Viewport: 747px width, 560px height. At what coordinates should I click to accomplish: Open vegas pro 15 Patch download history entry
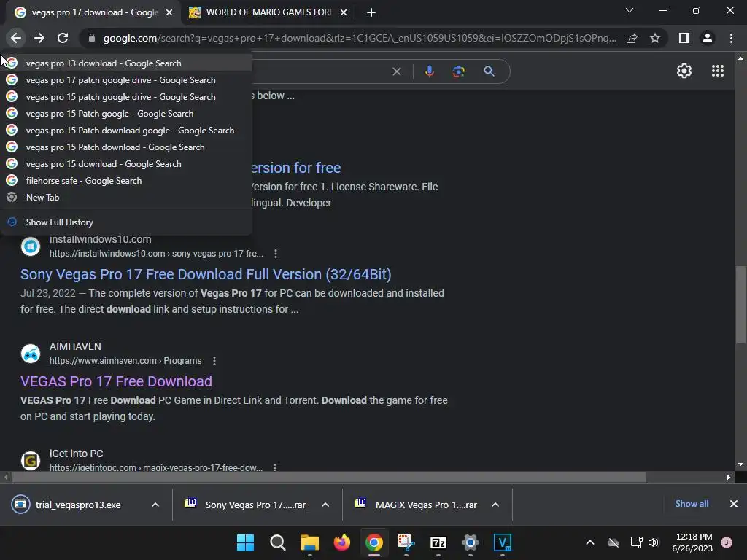pos(127,147)
